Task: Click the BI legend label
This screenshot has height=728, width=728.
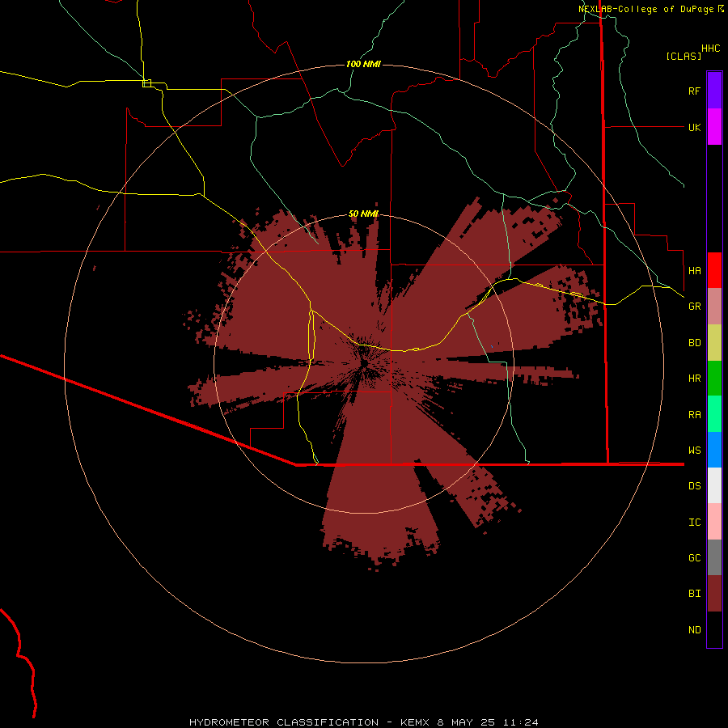Action: coord(694,594)
